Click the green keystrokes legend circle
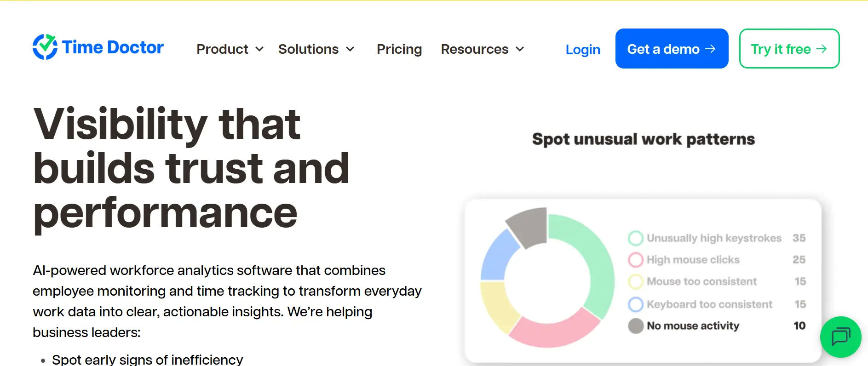This screenshot has width=868, height=366. pos(636,238)
